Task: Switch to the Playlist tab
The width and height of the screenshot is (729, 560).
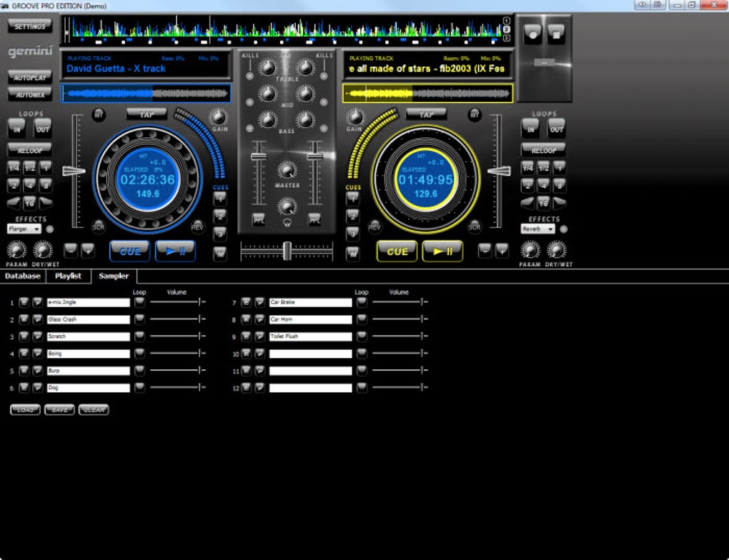Action: 69,276
